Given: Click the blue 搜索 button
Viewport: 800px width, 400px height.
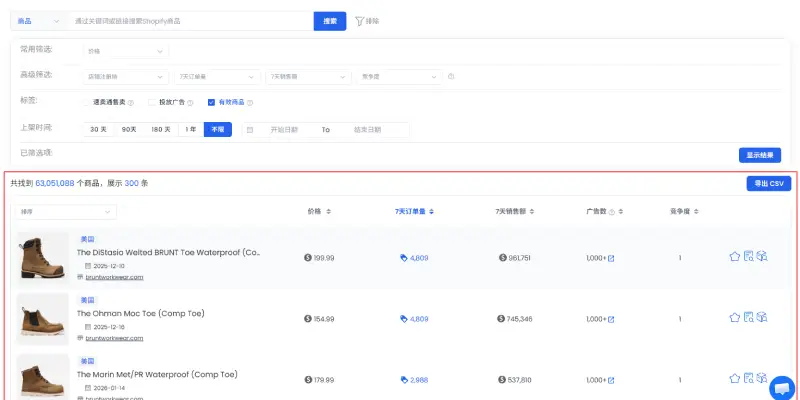Looking at the screenshot, I should pos(330,21).
